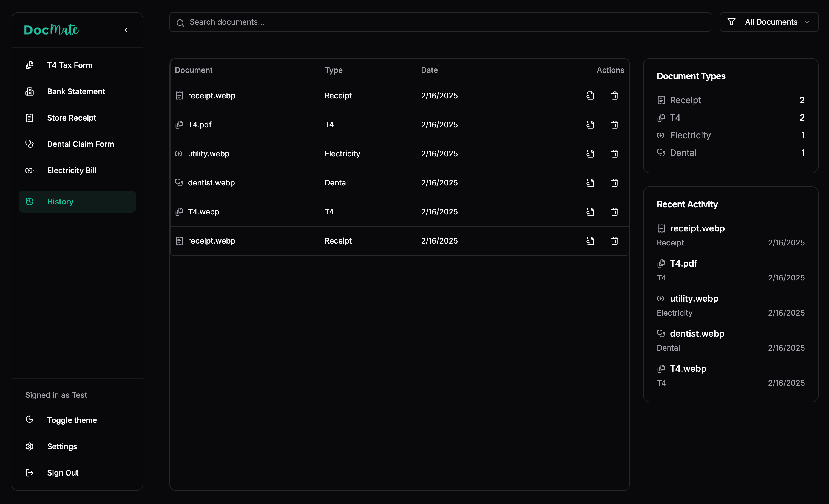The height and width of the screenshot is (504, 829).
Task: Select Electricity in Document Types panel
Action: [x=690, y=135]
